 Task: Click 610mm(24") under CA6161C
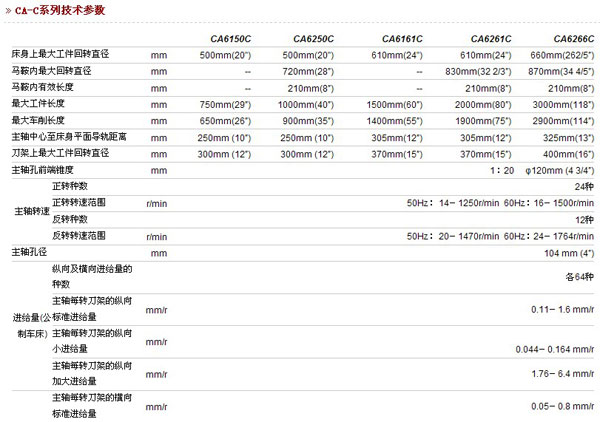coord(397,55)
